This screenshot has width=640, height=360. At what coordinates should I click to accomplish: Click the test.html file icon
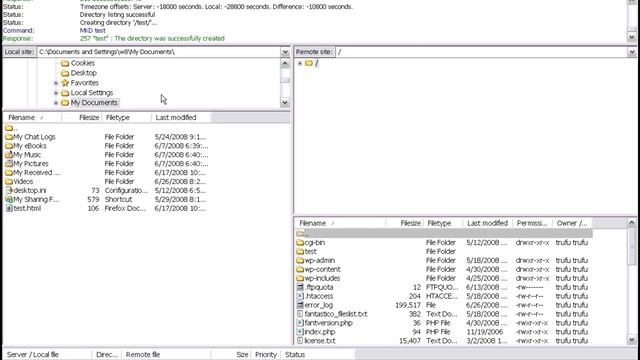click(x=9, y=209)
